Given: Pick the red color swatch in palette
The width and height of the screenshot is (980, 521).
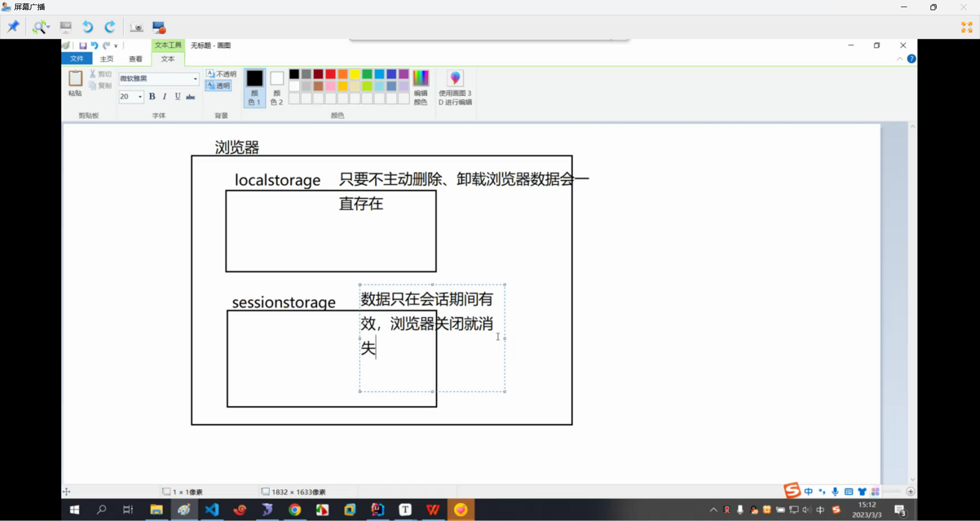Looking at the screenshot, I should 330,74.
